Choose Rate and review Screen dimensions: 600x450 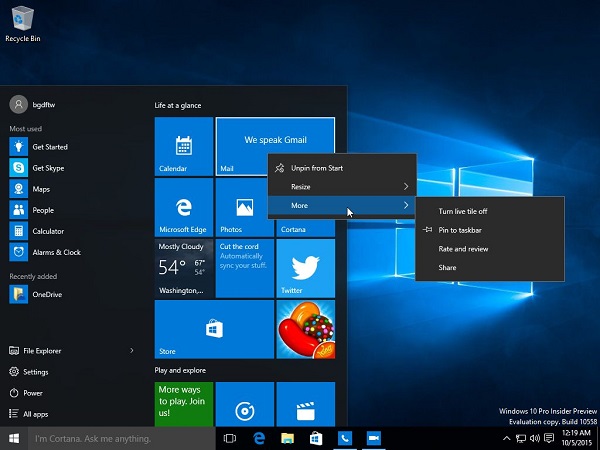click(490, 249)
